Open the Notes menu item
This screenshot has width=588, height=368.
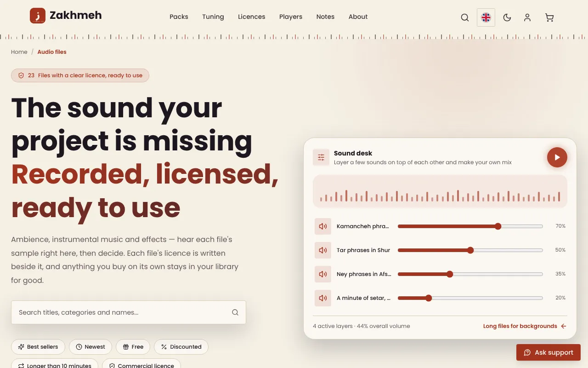(x=325, y=17)
